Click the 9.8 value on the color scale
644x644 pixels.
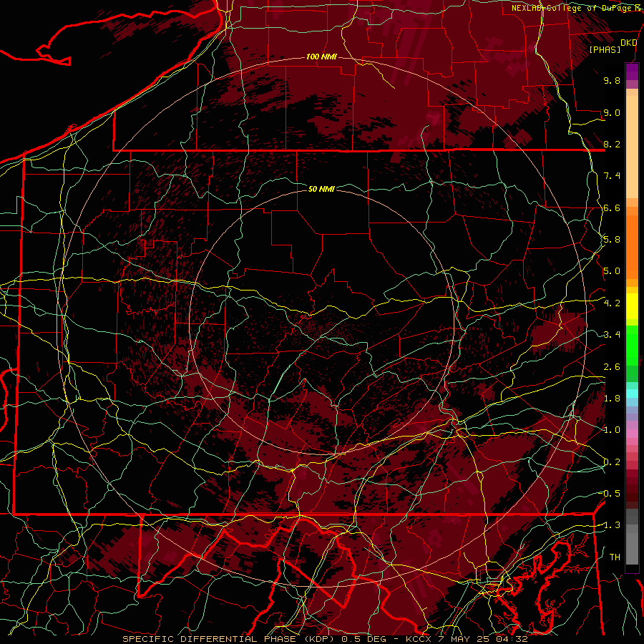pos(612,80)
